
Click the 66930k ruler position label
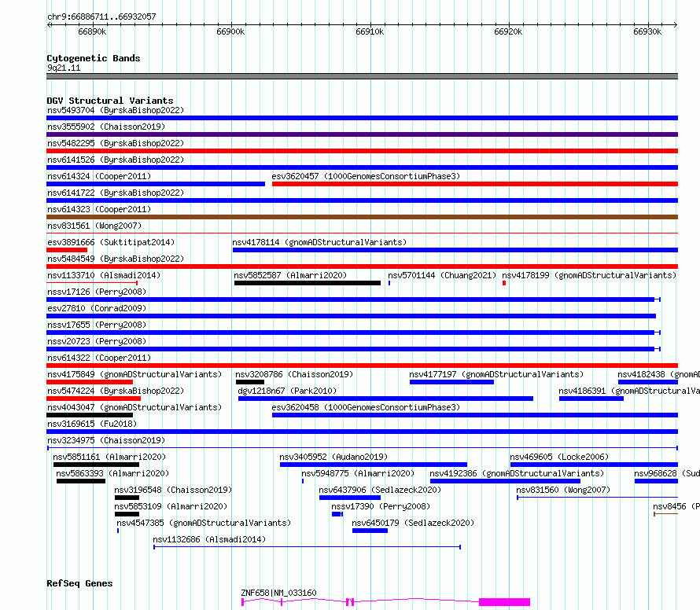647,31
